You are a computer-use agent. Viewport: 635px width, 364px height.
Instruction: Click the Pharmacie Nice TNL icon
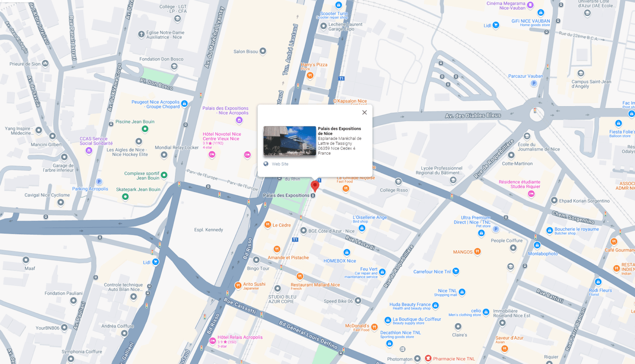pos(428,359)
